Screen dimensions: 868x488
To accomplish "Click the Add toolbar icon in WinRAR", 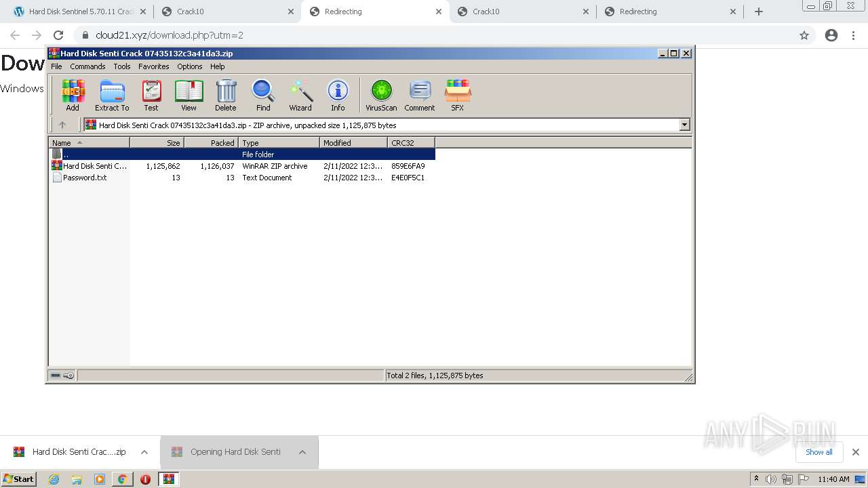I will pyautogui.click(x=73, y=95).
